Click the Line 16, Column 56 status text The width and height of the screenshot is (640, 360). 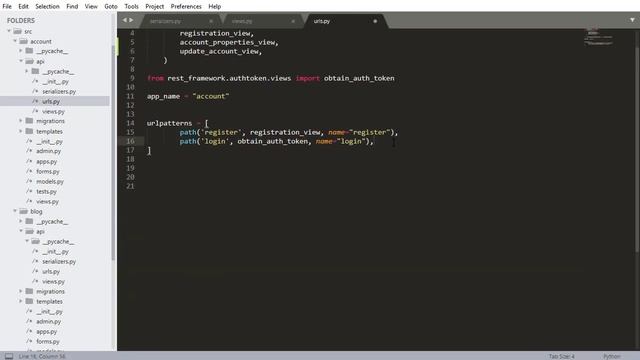pos(42,356)
